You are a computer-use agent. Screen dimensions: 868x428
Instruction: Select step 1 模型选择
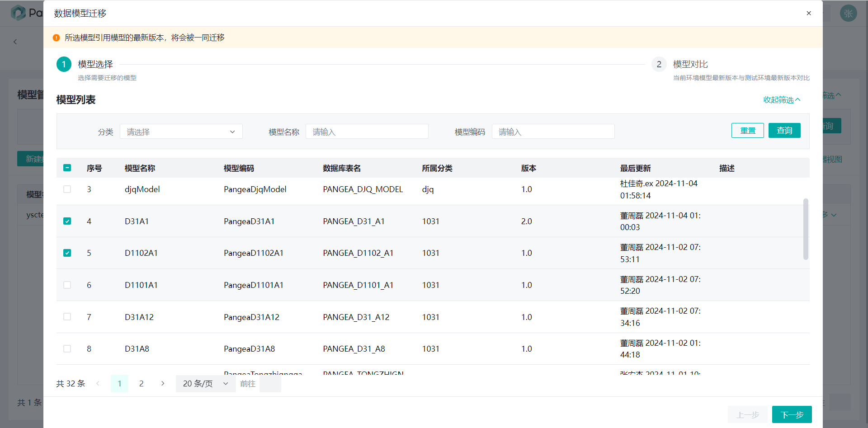[x=95, y=64]
